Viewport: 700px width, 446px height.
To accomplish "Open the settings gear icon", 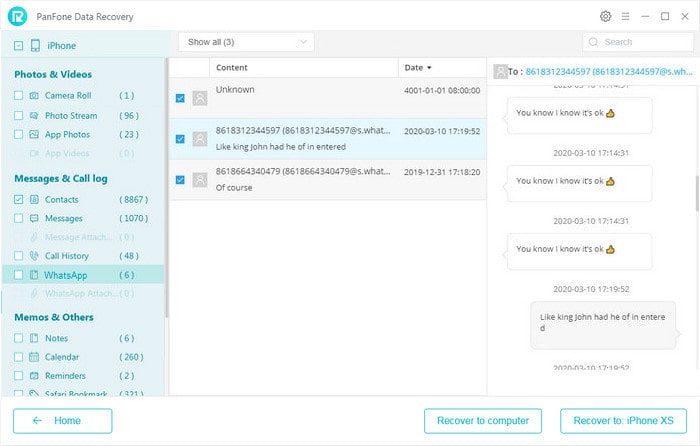I will click(x=605, y=17).
